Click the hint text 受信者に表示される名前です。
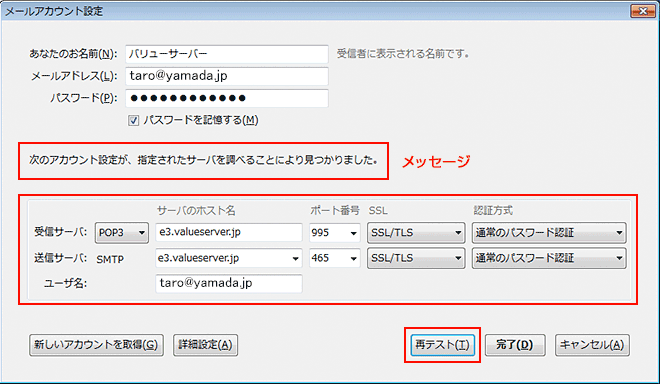 point(403,54)
